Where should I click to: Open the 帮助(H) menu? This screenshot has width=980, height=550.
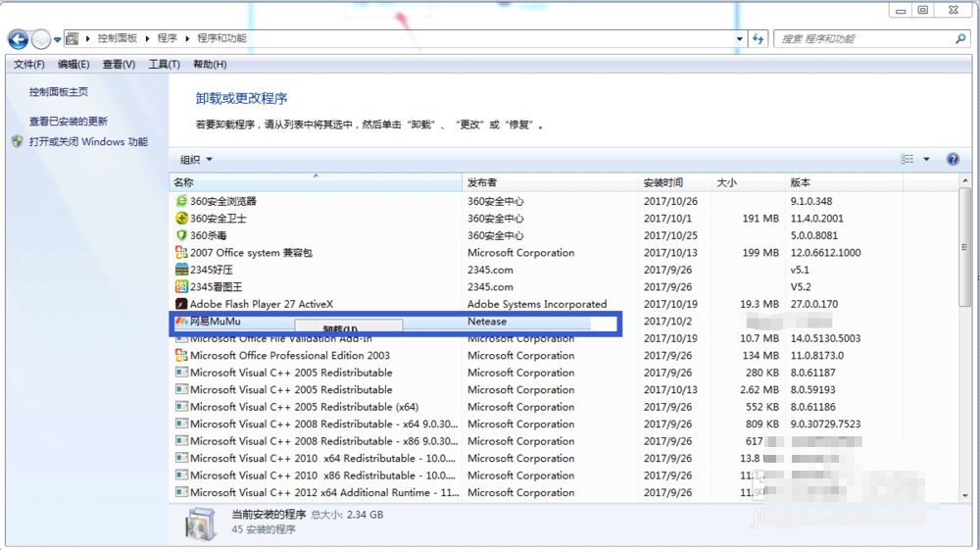[x=210, y=65]
